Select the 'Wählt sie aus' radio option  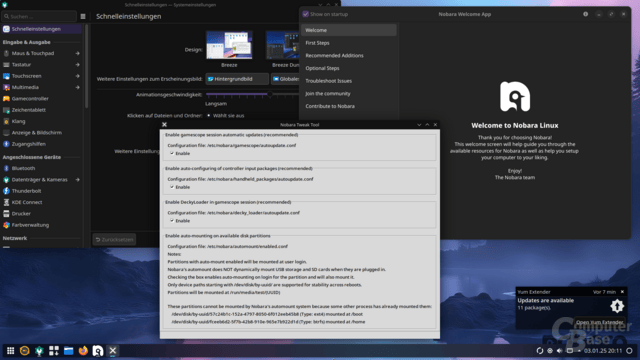(209, 116)
